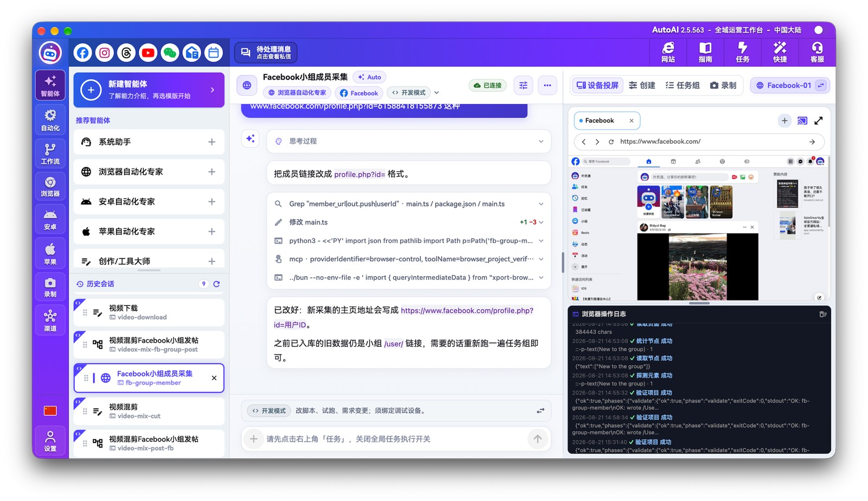868x501 pixels.
Task: Open the 客服 customer service icon
Action: (x=817, y=53)
